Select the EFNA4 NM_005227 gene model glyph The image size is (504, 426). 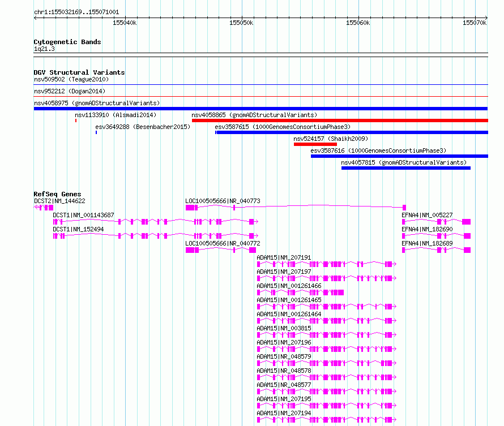[x=437, y=222]
